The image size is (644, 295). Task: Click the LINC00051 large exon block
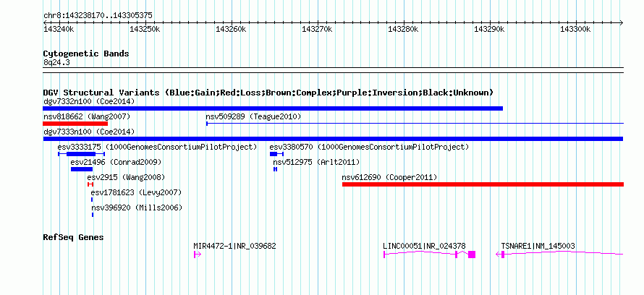[472, 255]
